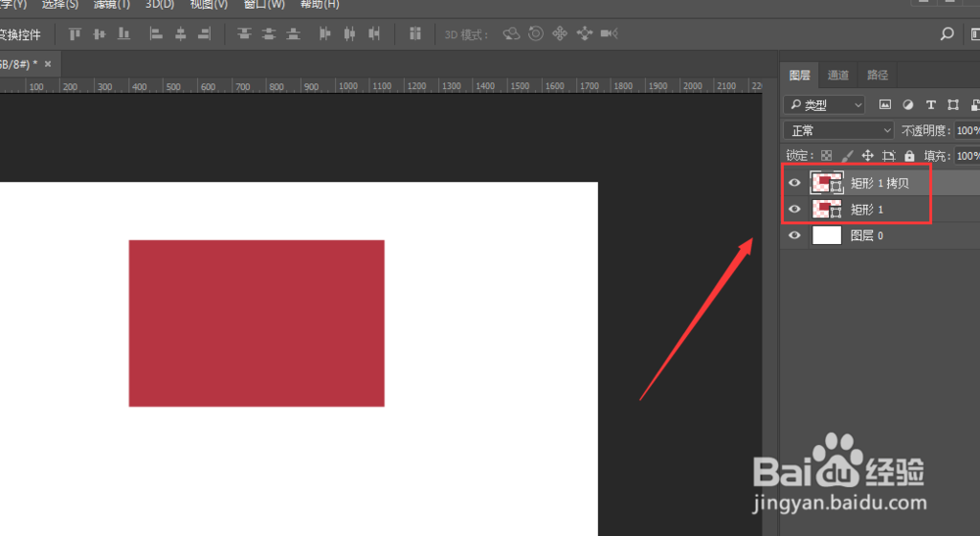The image size is (980, 536).
Task: Click the align vertical centers icon
Action: point(99,33)
